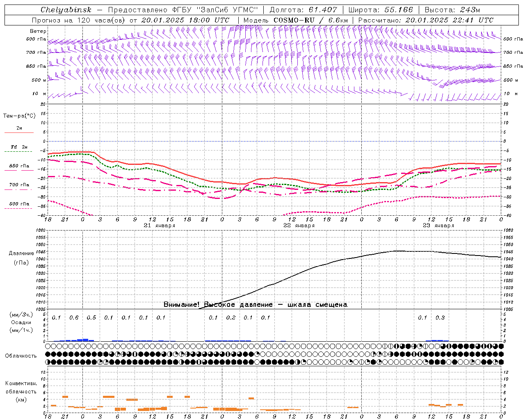525x420 pixels.
Task: Click the '23 января' date label
Action: (x=438, y=226)
